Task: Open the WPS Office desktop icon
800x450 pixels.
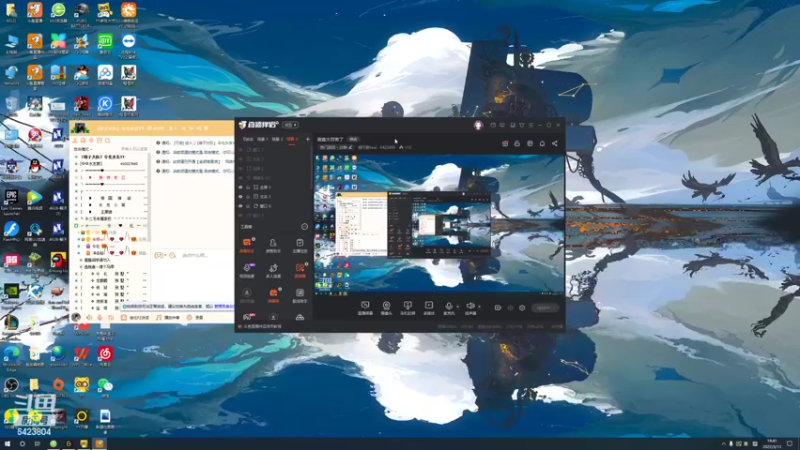Action: coord(82,356)
